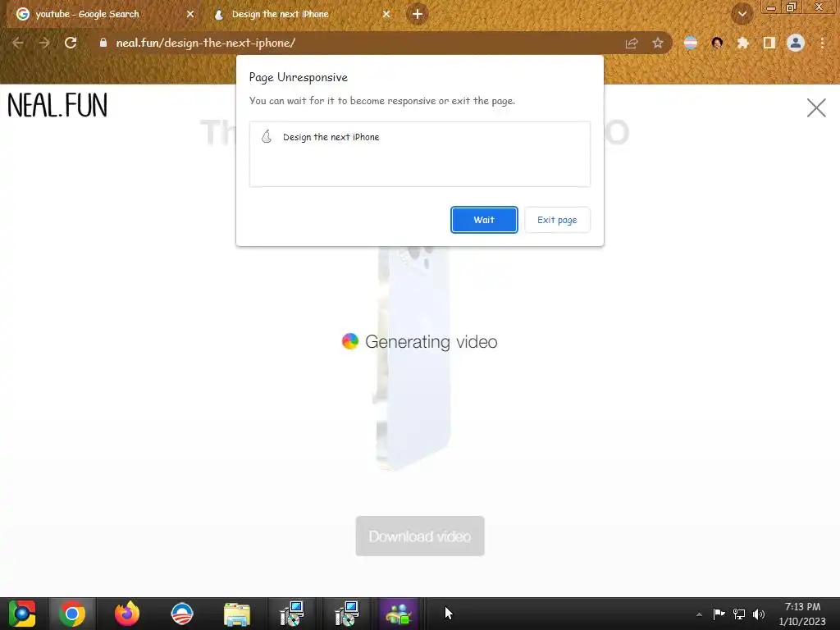Open the Obama logo taskbar app
Viewport: 840px width, 630px height.
point(182,614)
